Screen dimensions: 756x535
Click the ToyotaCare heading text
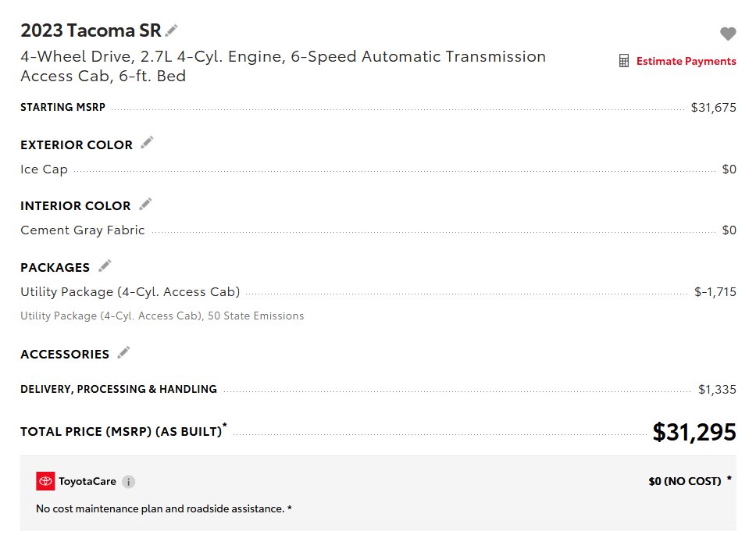[87, 482]
